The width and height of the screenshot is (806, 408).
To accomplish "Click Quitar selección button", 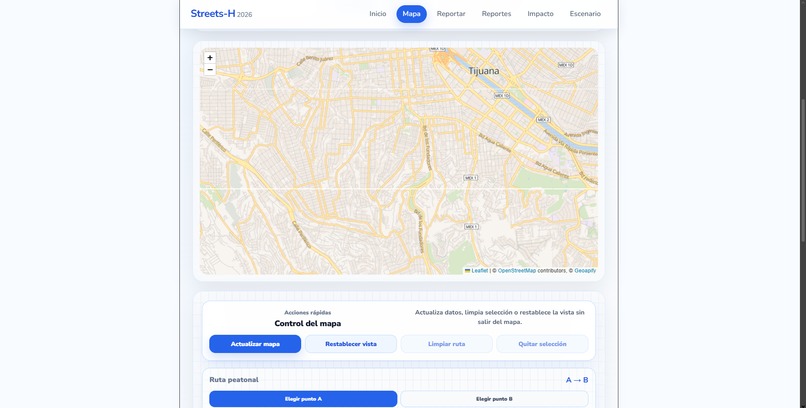I will click(x=542, y=344).
